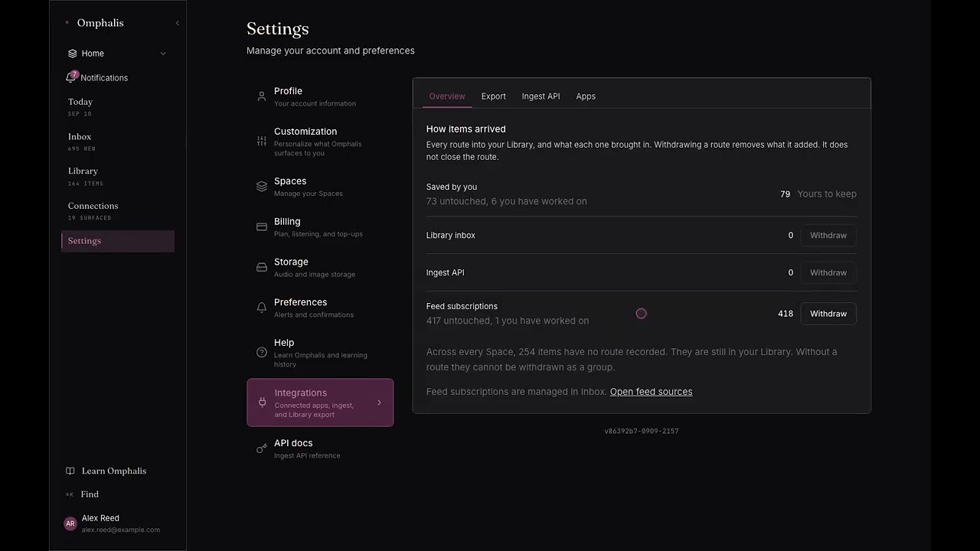Collapse the sidebar with the arrow icon
The width and height of the screenshot is (980, 551).
(x=177, y=23)
